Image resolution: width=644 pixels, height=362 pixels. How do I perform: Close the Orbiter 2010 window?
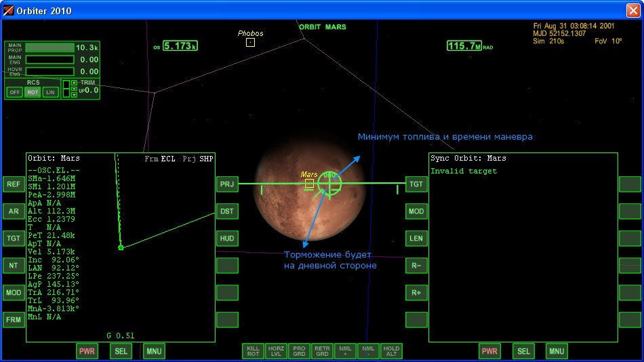tap(633, 10)
